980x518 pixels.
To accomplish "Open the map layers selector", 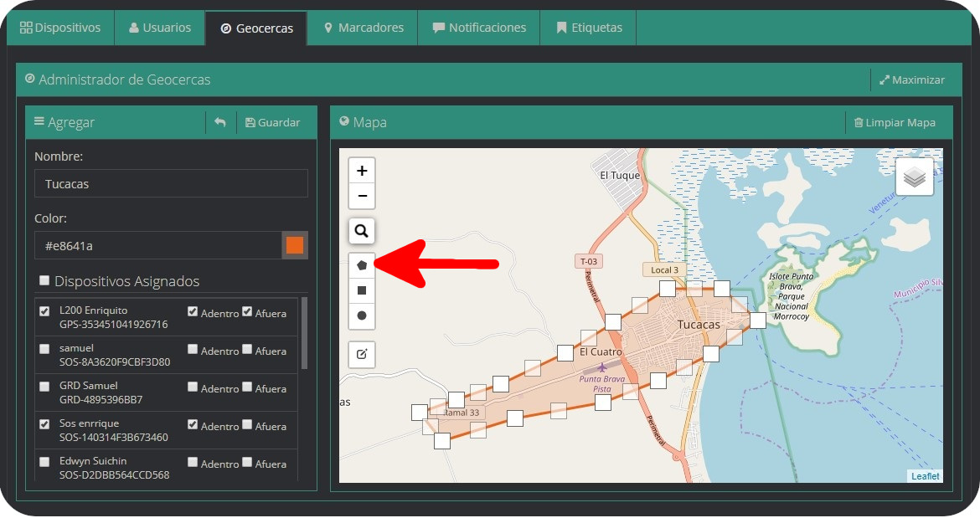I will [x=915, y=177].
